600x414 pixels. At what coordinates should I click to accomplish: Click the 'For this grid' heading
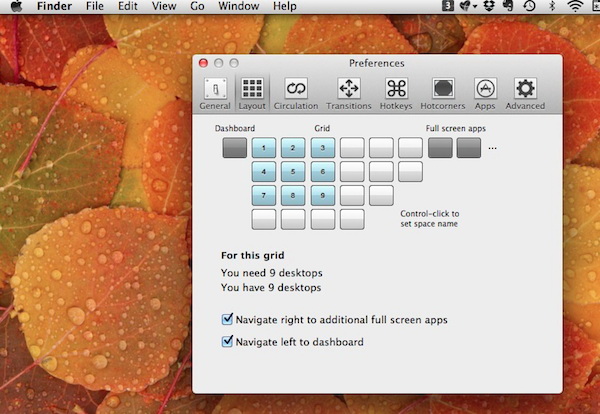pyautogui.click(x=253, y=255)
